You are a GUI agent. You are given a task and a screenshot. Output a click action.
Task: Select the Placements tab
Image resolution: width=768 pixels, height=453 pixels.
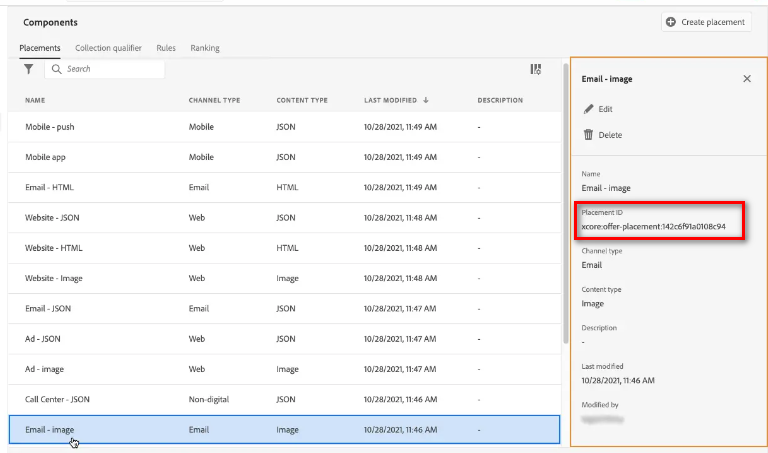(40, 48)
